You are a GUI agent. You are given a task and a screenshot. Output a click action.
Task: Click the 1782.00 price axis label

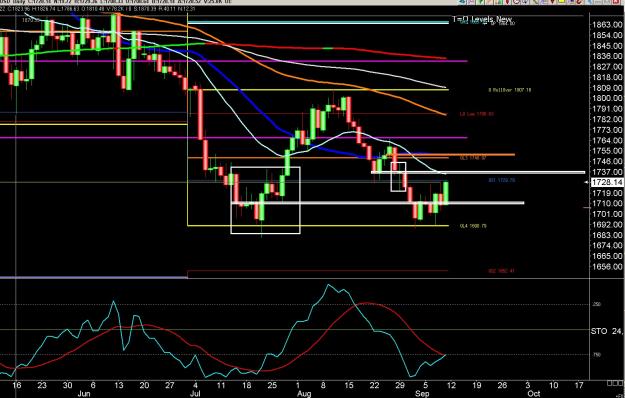608,120
